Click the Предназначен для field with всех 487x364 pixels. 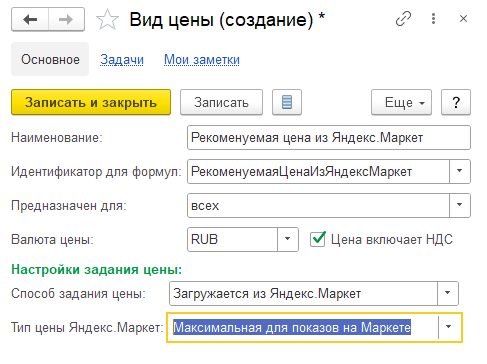pyautogui.click(x=318, y=206)
